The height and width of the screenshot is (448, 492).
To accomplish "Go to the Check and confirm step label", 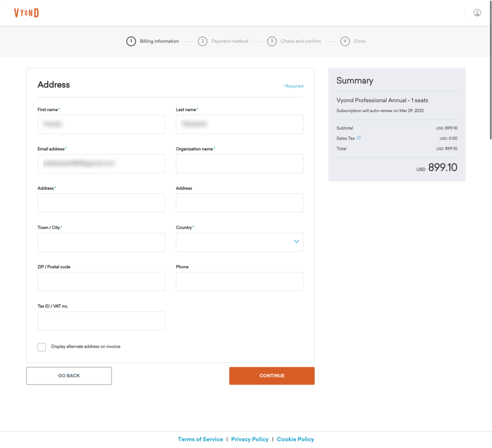I will (301, 41).
